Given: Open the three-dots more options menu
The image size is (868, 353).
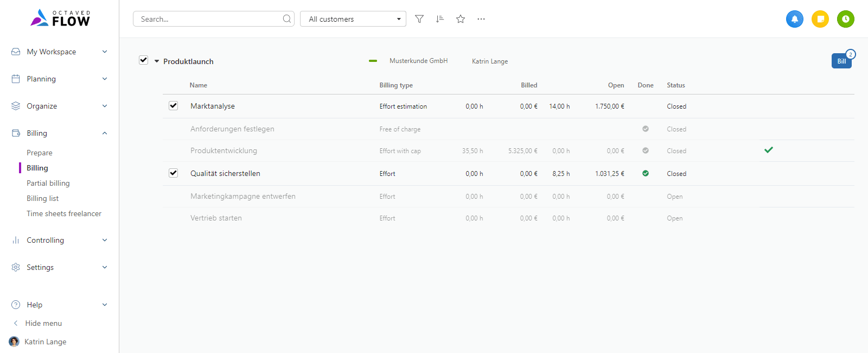Looking at the screenshot, I should tap(481, 19).
